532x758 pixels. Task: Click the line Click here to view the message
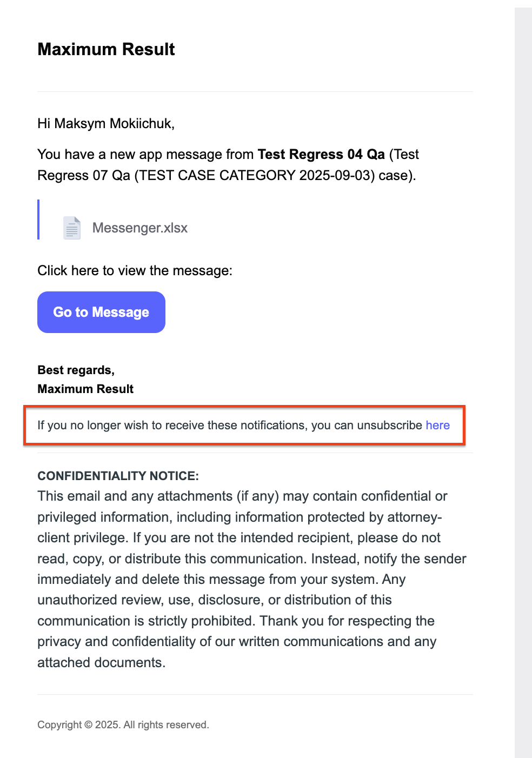pyautogui.click(x=135, y=270)
